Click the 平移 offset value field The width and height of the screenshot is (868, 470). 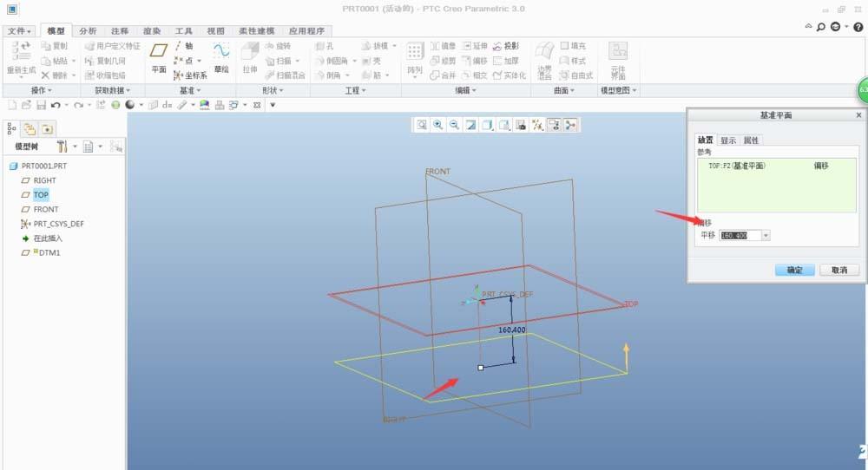pyautogui.click(x=740, y=236)
